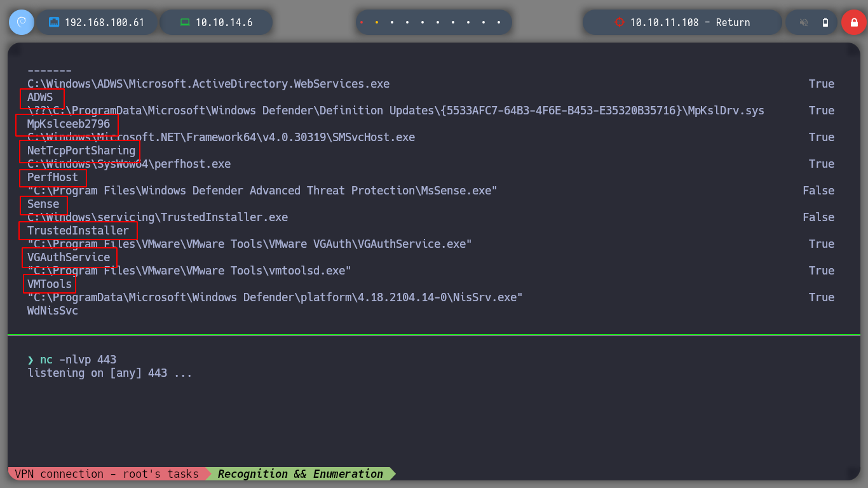868x488 pixels.
Task: Click the NisSrv.exe path line
Action: point(275,297)
